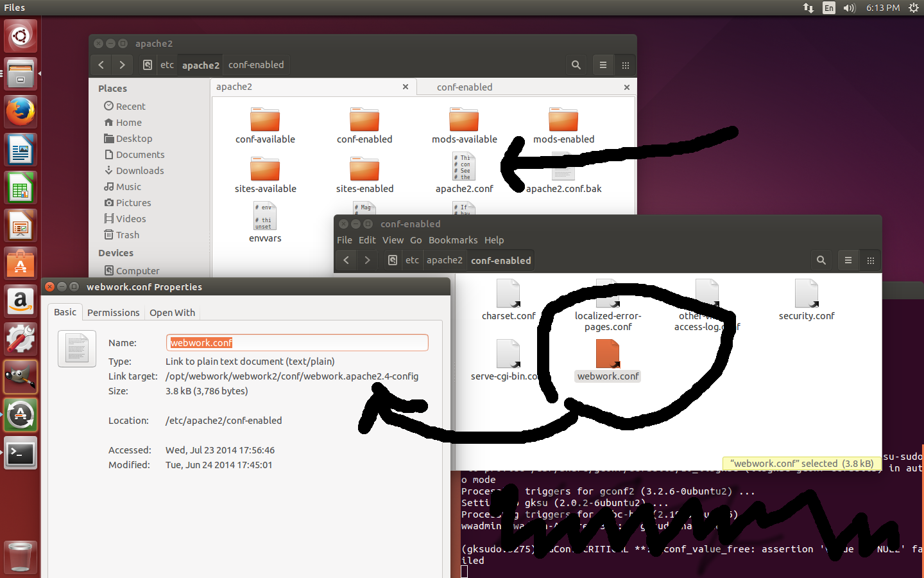This screenshot has height=578, width=924.
Task: Switch to the Permissions tab
Action: point(113,312)
